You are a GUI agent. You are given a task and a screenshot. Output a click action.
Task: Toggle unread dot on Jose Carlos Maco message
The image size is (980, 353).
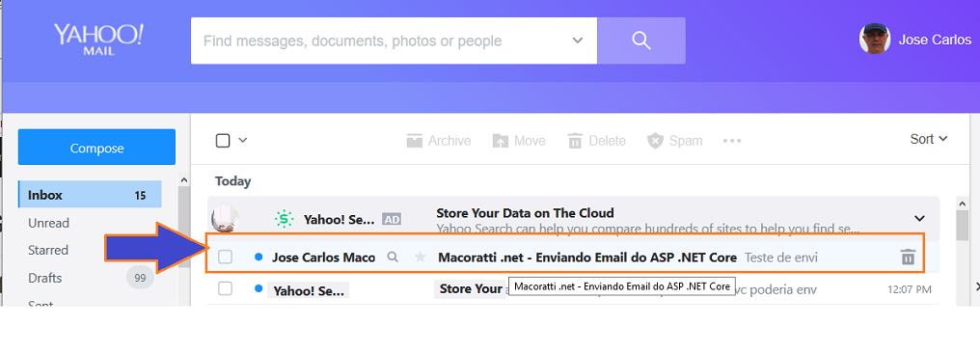point(259,257)
